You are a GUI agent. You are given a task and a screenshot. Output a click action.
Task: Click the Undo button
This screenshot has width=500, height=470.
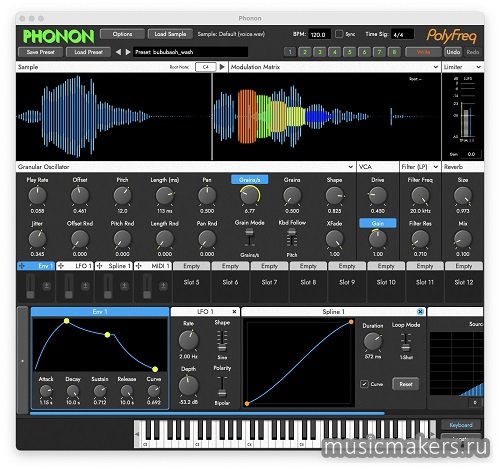click(453, 52)
